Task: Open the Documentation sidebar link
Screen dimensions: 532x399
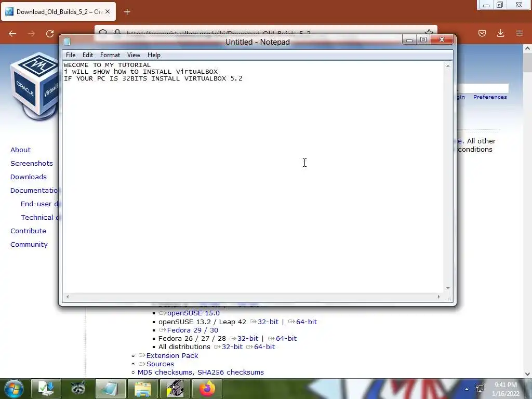Action: pyautogui.click(x=34, y=190)
